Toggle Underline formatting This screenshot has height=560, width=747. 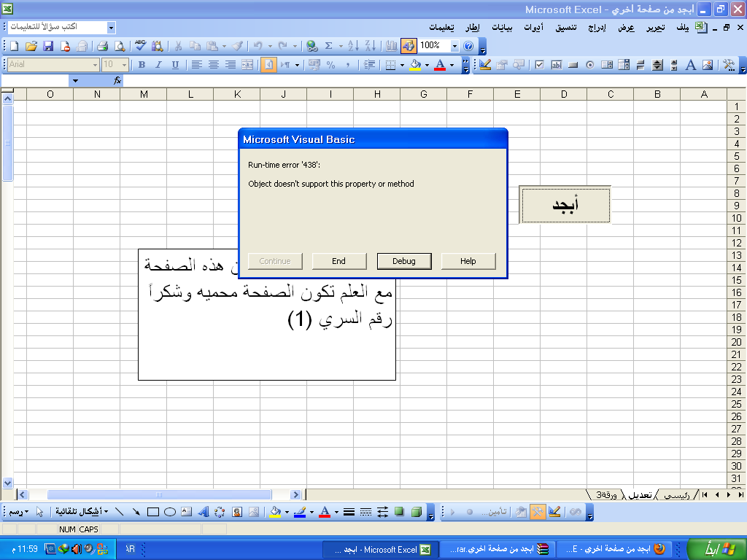[x=175, y=65]
